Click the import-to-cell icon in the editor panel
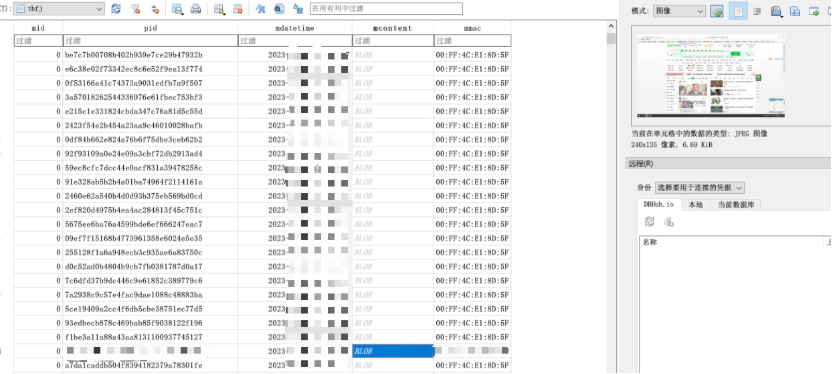Screen dimensions: 832x374 click(794, 11)
